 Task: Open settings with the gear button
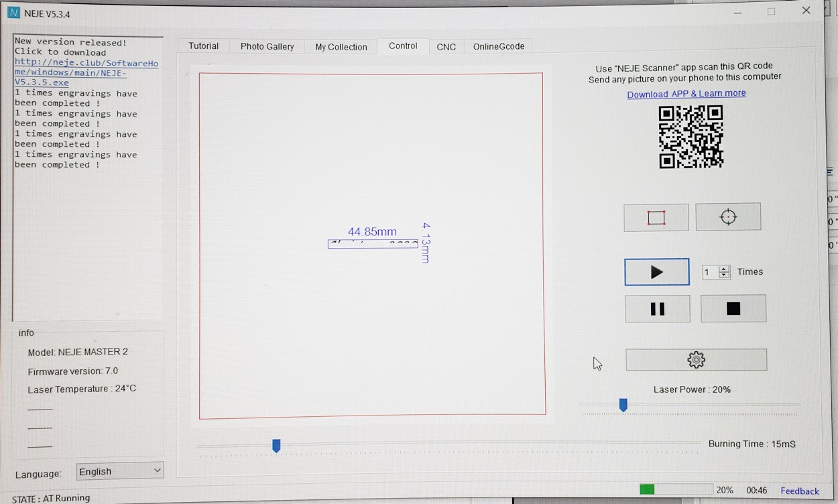696,360
